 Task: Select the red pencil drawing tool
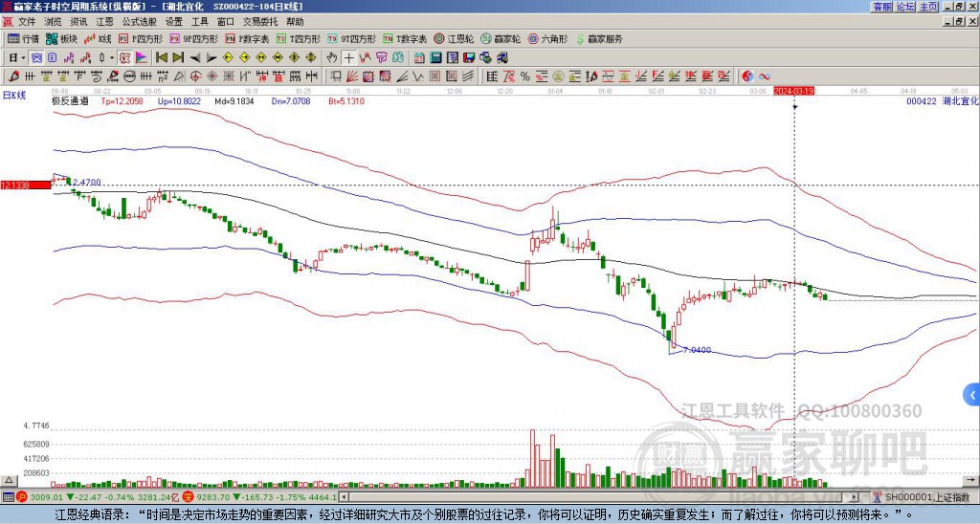[12, 76]
